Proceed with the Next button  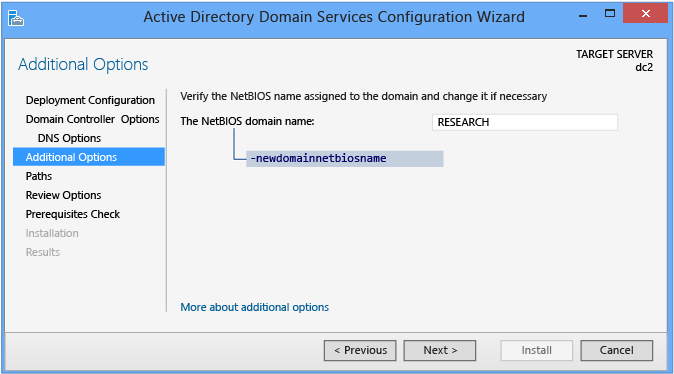point(440,350)
